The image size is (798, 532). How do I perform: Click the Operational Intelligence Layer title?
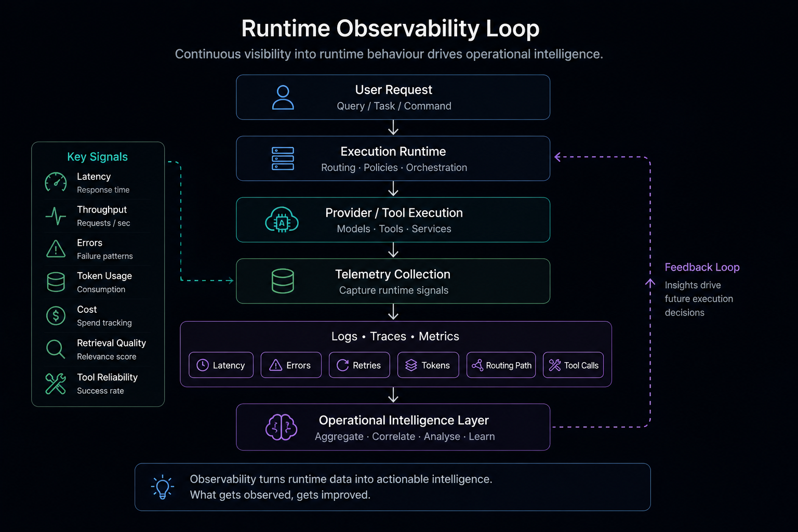point(404,420)
